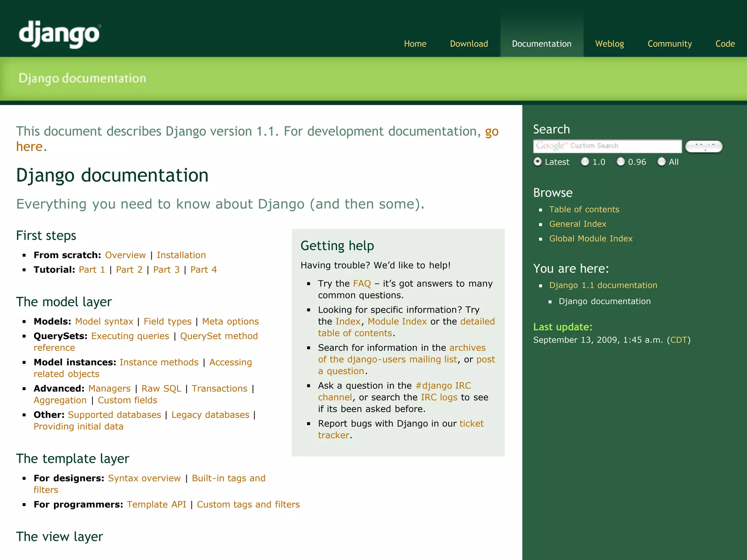
Task: Open the FAQ link
Action: (x=362, y=283)
